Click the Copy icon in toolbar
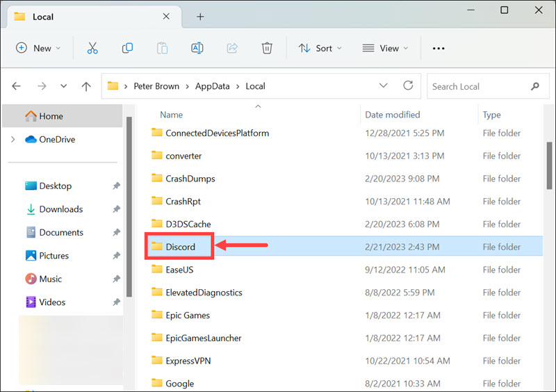 click(x=127, y=48)
